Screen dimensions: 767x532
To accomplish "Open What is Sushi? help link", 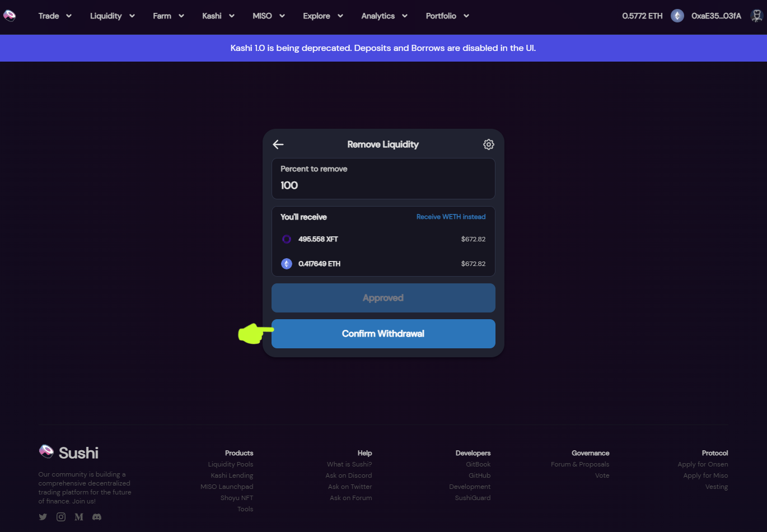I will (x=349, y=464).
